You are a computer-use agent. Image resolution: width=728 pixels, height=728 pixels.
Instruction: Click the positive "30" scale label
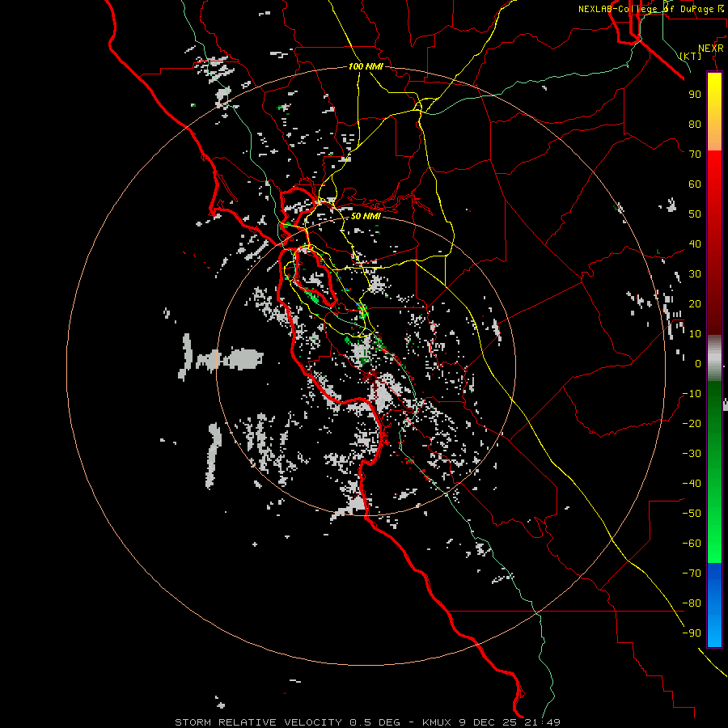point(695,274)
